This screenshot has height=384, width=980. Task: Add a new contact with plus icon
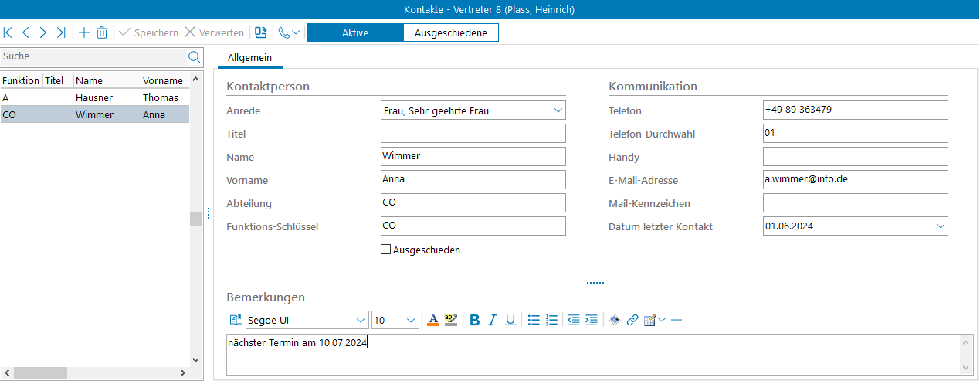pyautogui.click(x=84, y=32)
